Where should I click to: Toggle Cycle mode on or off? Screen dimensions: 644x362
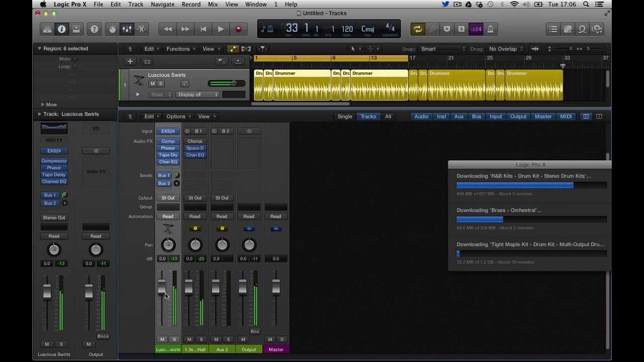click(418, 29)
